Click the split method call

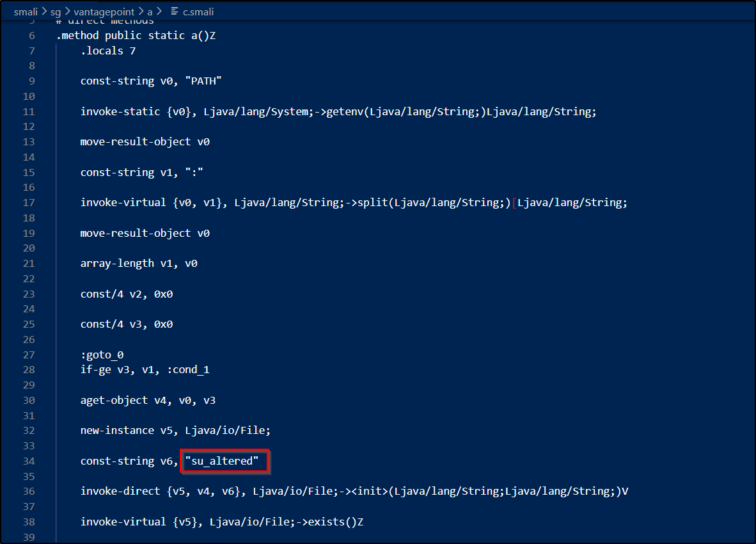[376, 203]
